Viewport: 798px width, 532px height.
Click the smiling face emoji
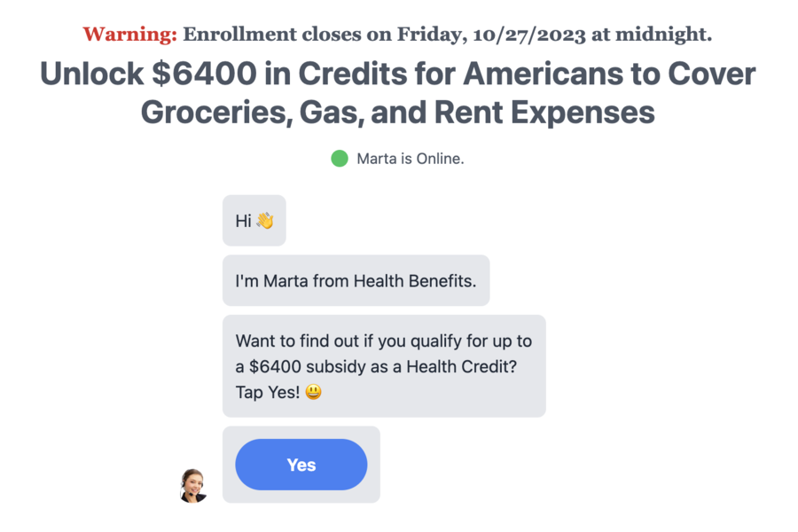click(314, 392)
